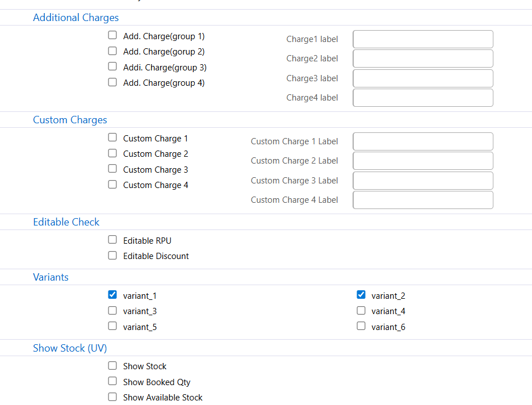
Task: Enable the Editable RPU checkbox
Action: pos(112,240)
